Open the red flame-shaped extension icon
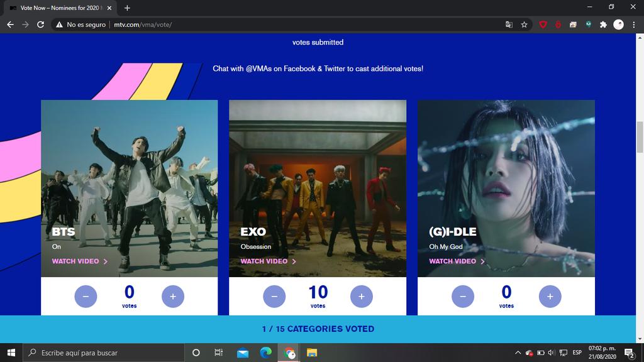 point(558,25)
